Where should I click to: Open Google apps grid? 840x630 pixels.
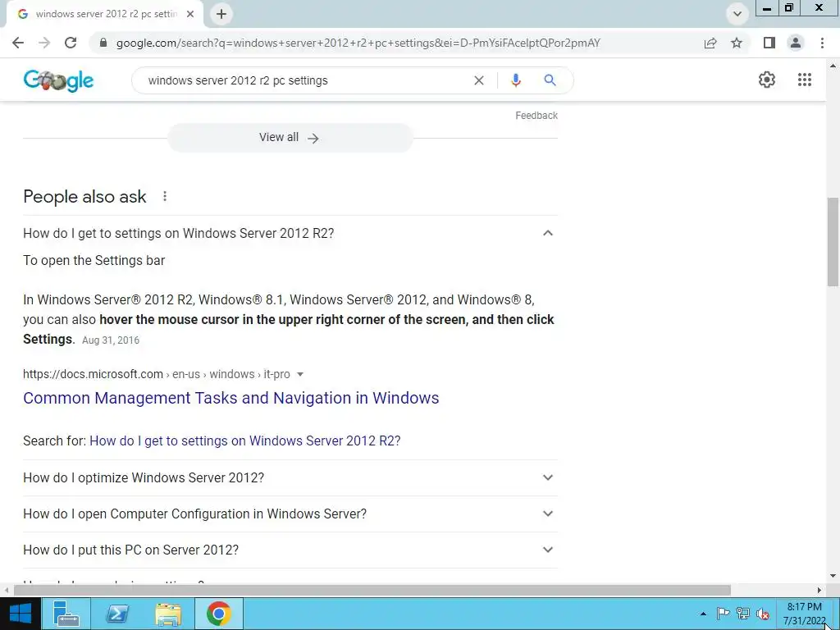(x=805, y=80)
